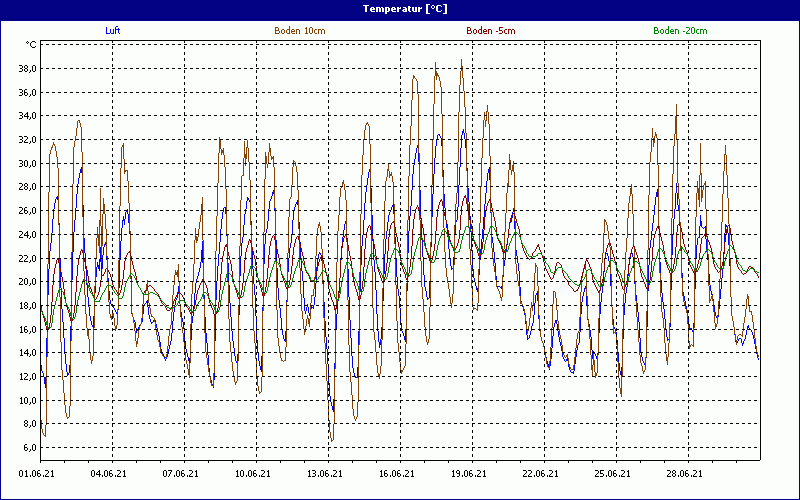800x500 pixels.
Task: Click the Luft legend label
Action: coord(112,31)
